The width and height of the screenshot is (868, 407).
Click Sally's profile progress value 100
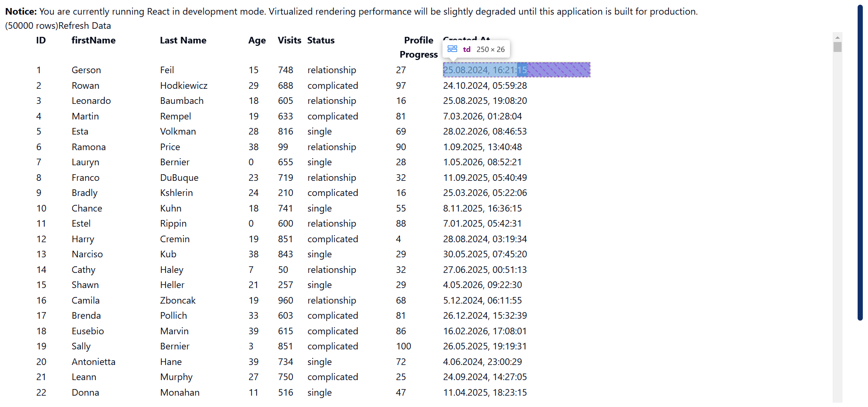(x=403, y=347)
